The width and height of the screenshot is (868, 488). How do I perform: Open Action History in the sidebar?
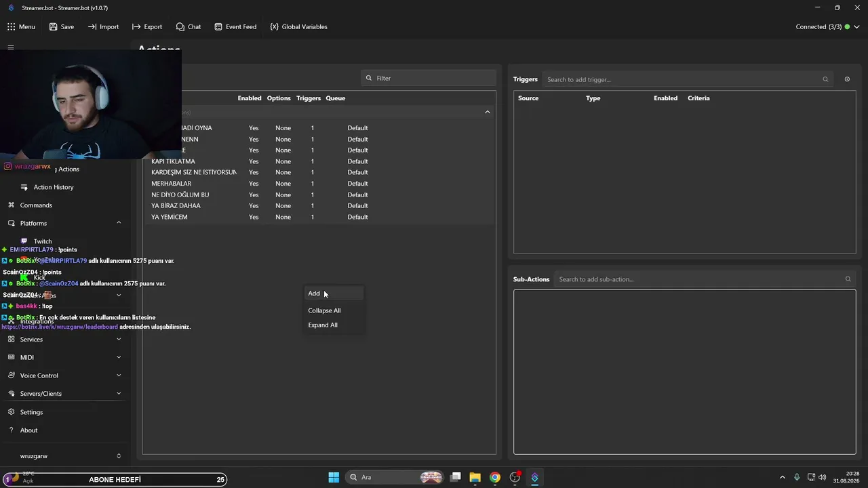(x=54, y=187)
